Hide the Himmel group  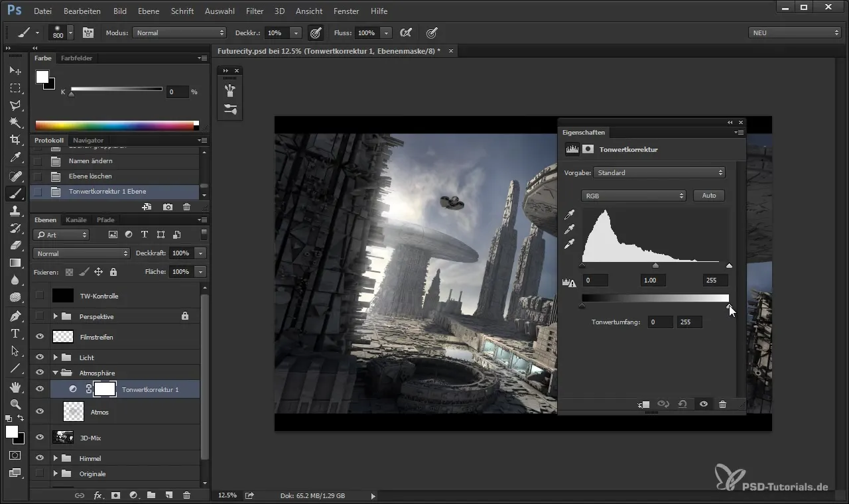pyautogui.click(x=40, y=458)
